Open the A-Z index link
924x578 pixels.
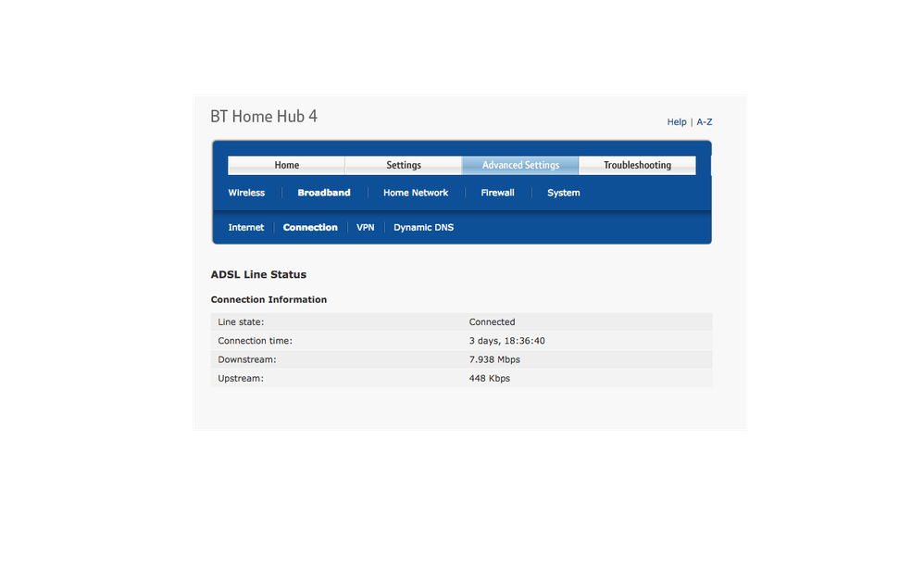click(x=705, y=122)
